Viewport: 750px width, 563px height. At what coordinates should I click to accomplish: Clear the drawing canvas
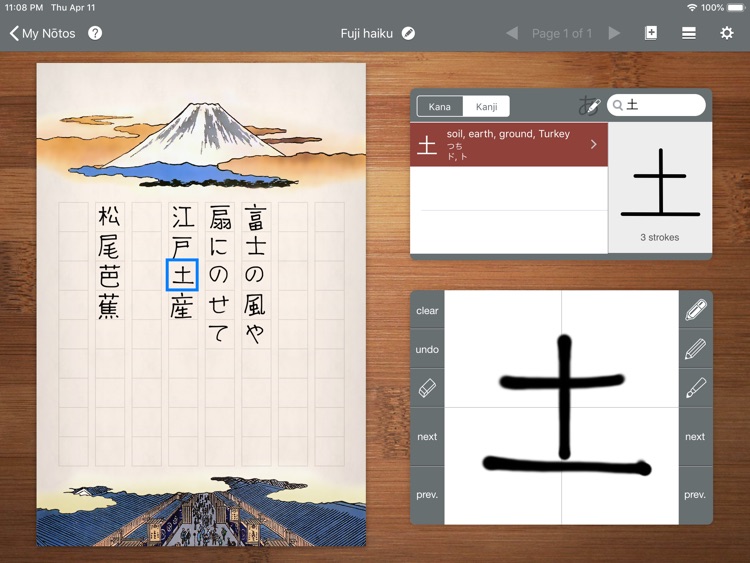point(427,310)
